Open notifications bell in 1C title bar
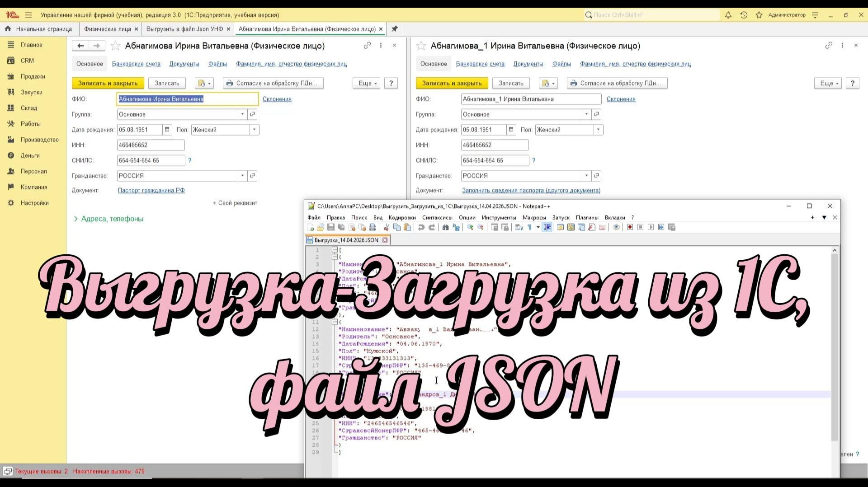Screen dimensions: 868x487 (728, 15)
